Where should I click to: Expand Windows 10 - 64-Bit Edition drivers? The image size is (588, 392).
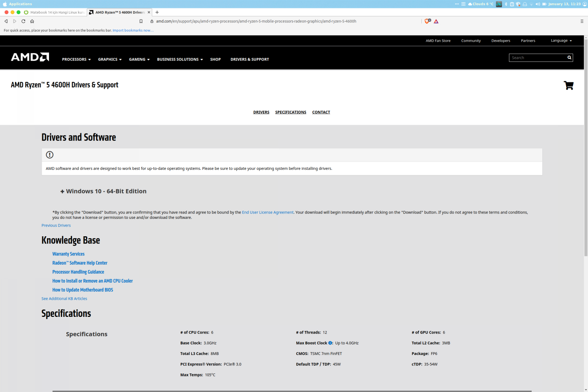pyautogui.click(x=103, y=191)
